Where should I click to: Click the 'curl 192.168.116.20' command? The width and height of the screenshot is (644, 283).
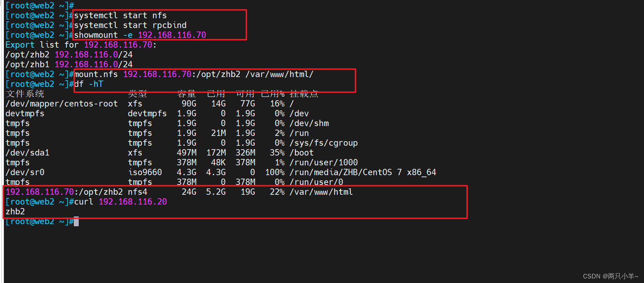tap(120, 202)
